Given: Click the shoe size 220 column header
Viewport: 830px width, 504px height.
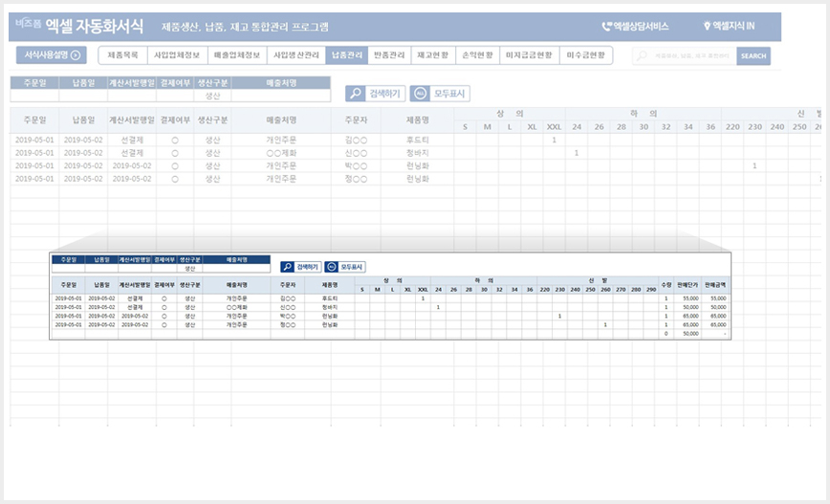Looking at the screenshot, I should [732, 127].
